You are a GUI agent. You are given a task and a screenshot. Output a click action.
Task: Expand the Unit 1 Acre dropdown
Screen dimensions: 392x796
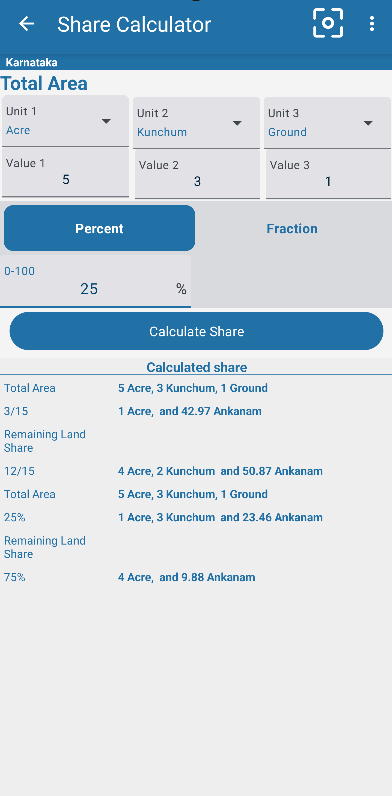pyautogui.click(x=66, y=121)
